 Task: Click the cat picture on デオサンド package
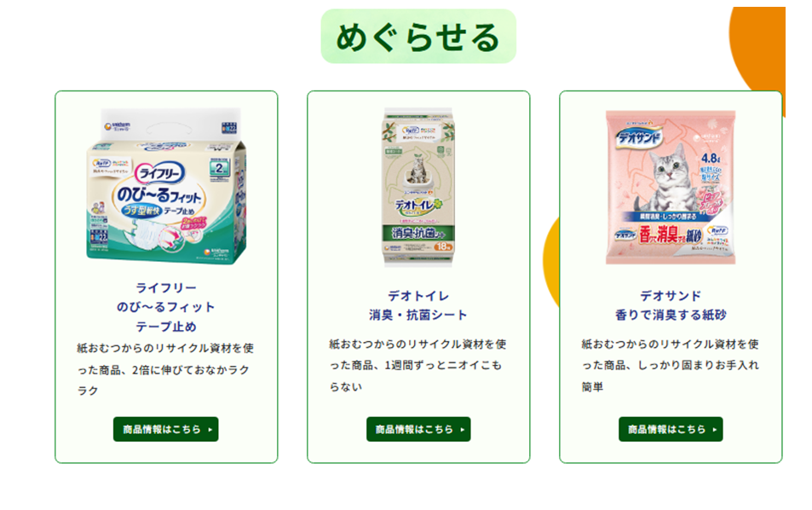(668, 179)
